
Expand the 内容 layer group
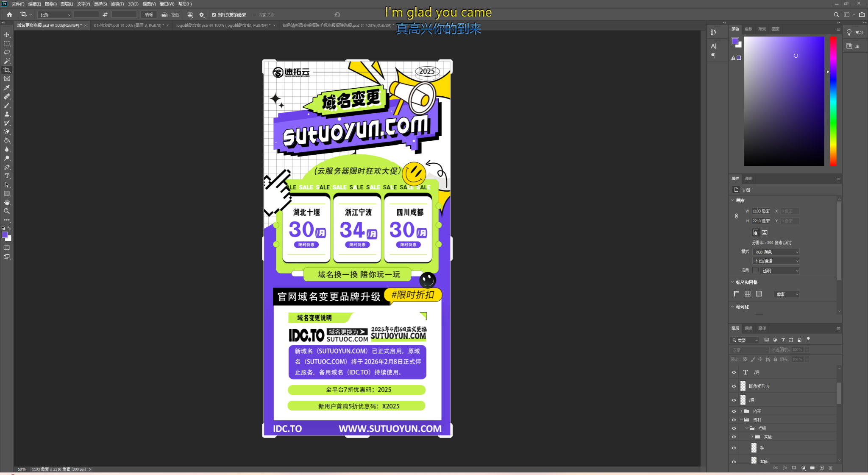741,411
